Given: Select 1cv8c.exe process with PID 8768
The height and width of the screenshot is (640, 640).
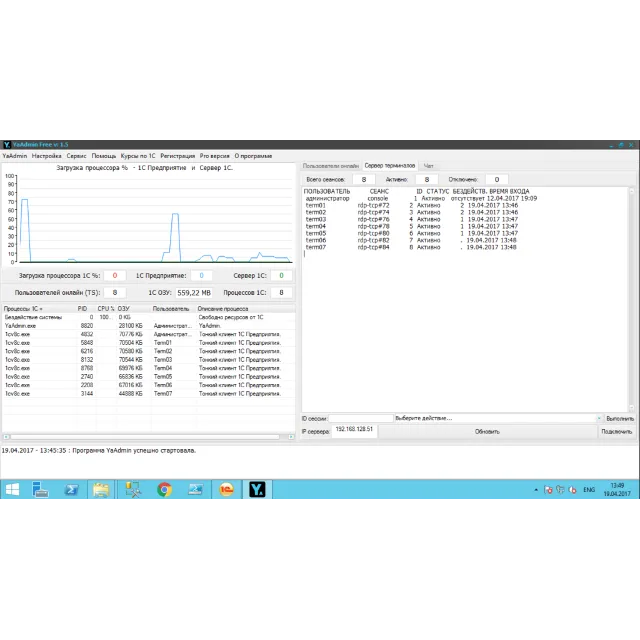Looking at the screenshot, I should pos(149,368).
